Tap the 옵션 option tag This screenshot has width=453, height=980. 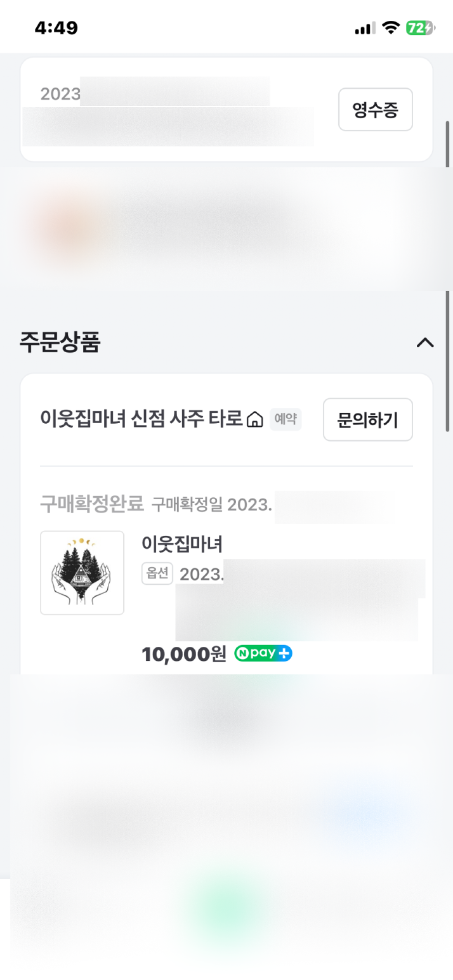point(157,574)
